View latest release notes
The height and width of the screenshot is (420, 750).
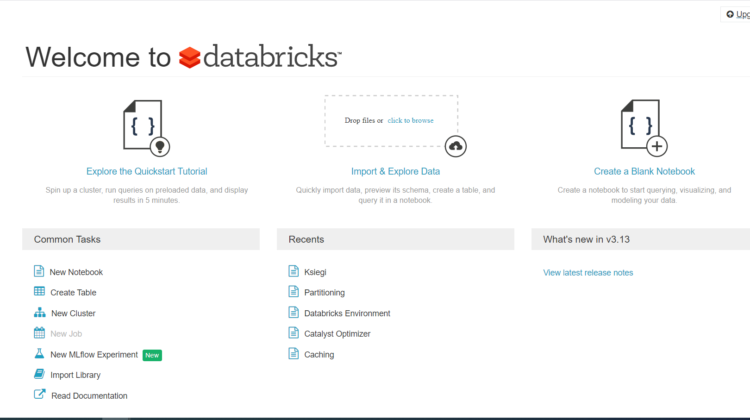click(588, 273)
